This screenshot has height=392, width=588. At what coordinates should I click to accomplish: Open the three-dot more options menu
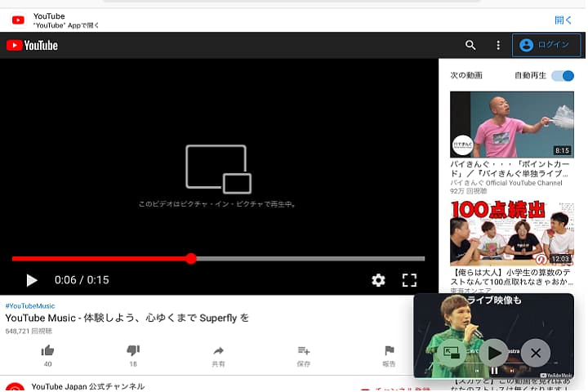pos(498,46)
